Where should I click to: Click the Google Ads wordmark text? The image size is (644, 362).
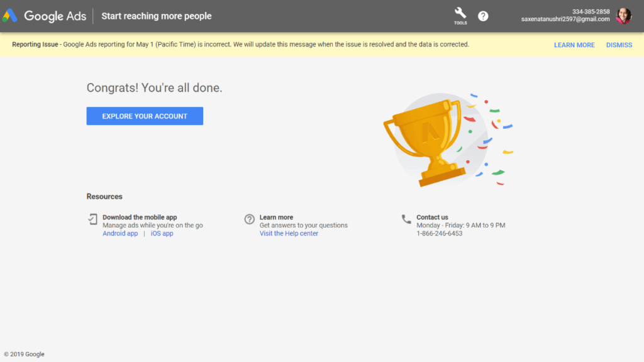55,16
